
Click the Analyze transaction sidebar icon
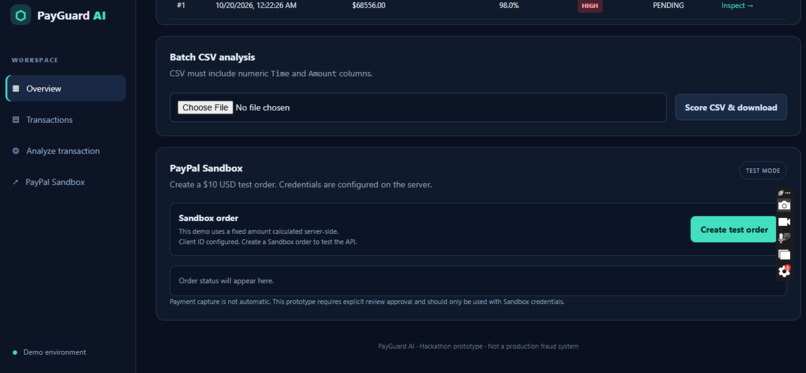pyautogui.click(x=15, y=151)
